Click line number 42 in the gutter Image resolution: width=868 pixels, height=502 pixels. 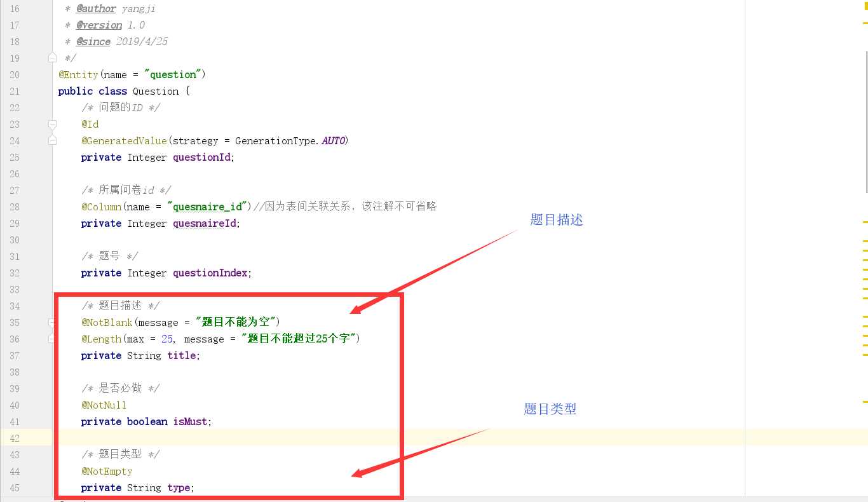tap(15, 438)
